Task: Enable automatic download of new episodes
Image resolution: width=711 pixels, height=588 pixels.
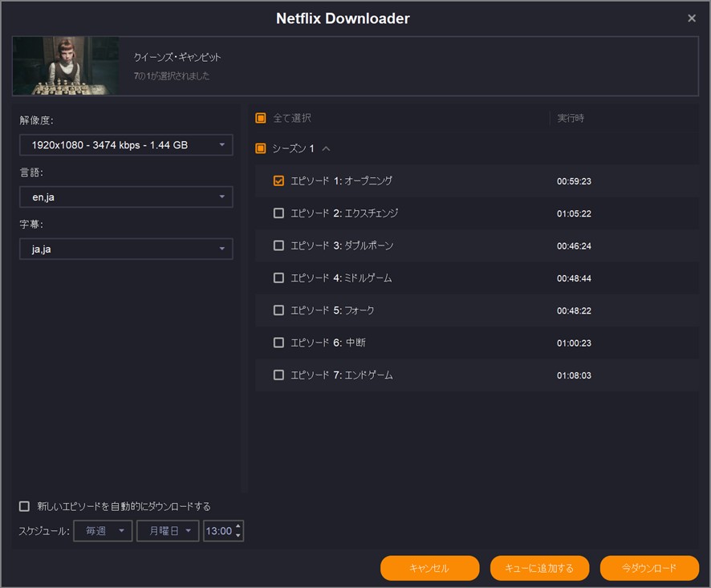Action: point(23,506)
